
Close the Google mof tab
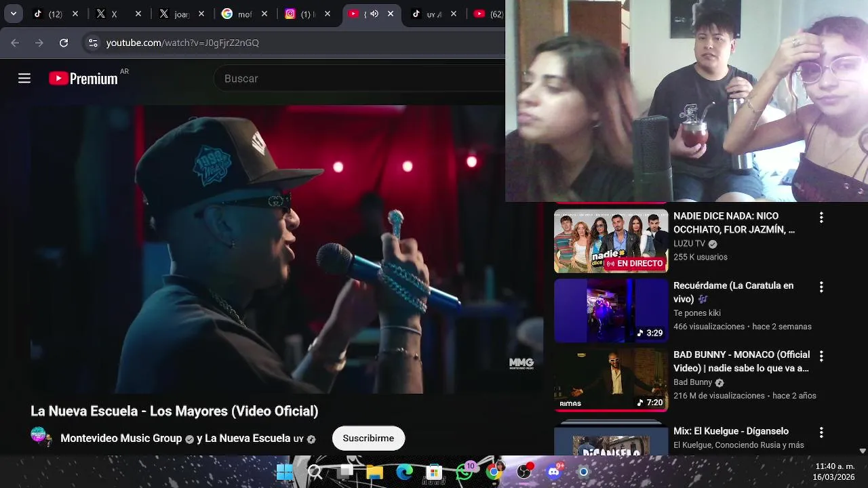pyautogui.click(x=264, y=14)
